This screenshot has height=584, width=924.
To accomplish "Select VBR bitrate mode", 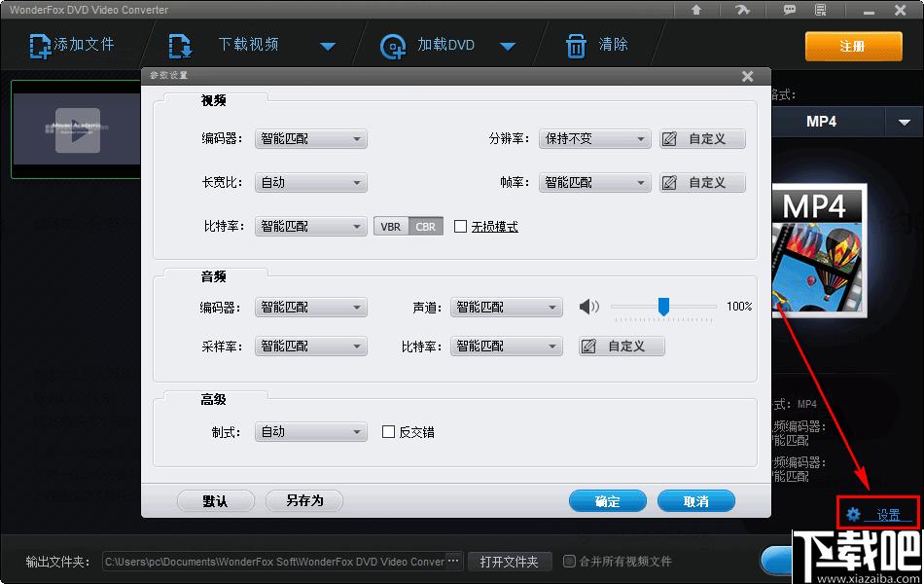I will [391, 227].
